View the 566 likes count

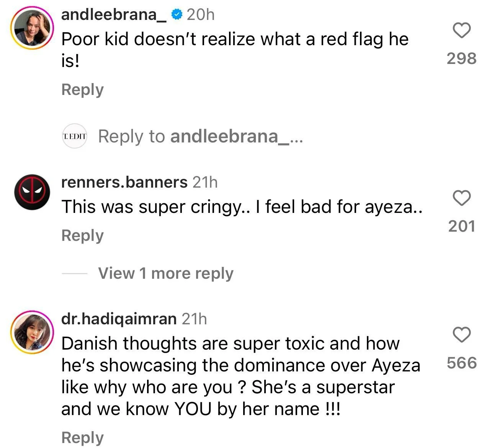[462, 363]
